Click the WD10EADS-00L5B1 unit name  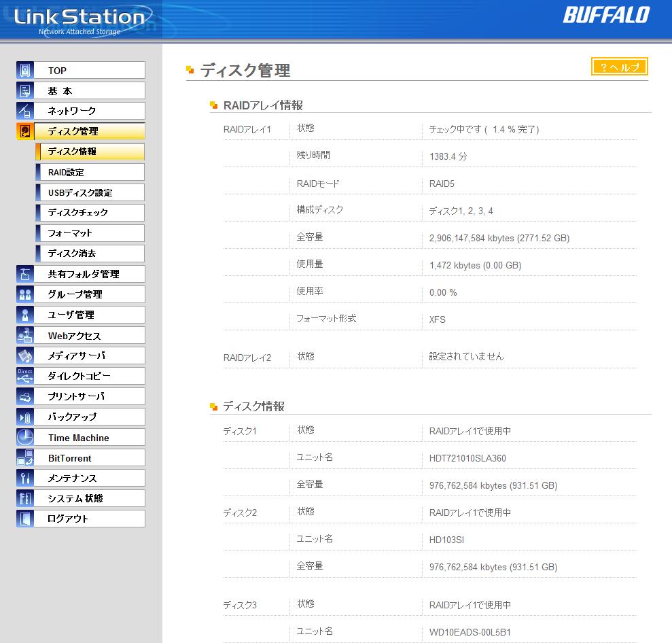click(x=470, y=632)
